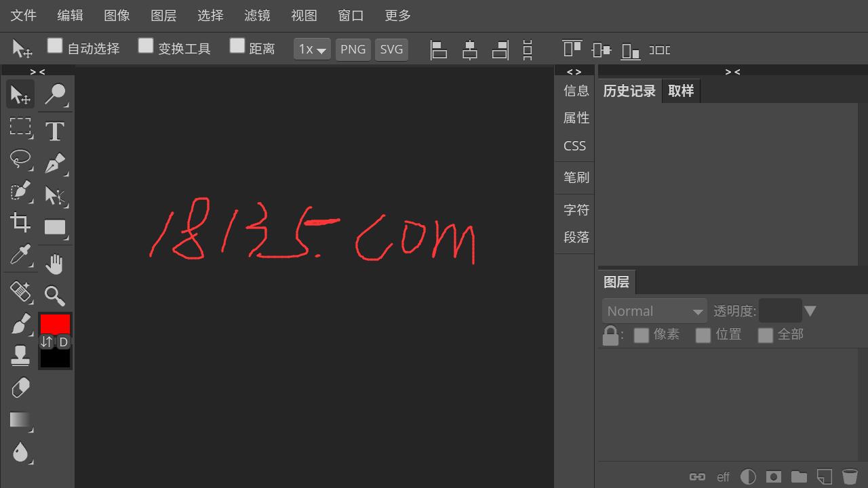The width and height of the screenshot is (868, 488).
Task: Select the Eraser tool
Action: [20, 388]
